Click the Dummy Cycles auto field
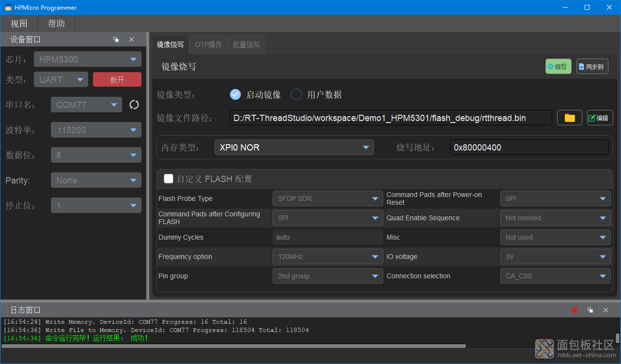The height and width of the screenshot is (364, 621). pyautogui.click(x=328, y=237)
